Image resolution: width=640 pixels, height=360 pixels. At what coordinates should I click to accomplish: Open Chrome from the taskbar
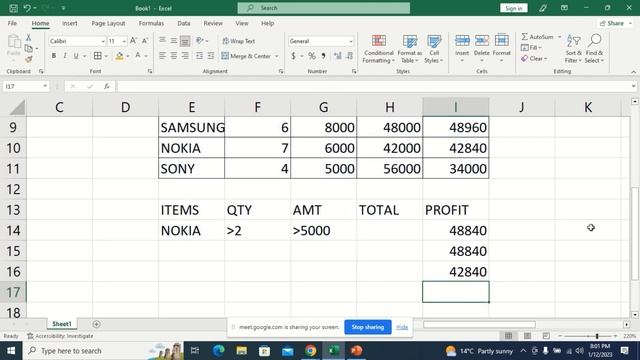coord(310,351)
